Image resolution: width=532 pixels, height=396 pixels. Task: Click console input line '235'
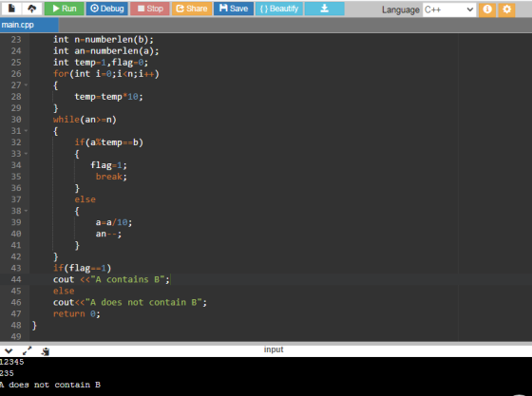(7, 373)
